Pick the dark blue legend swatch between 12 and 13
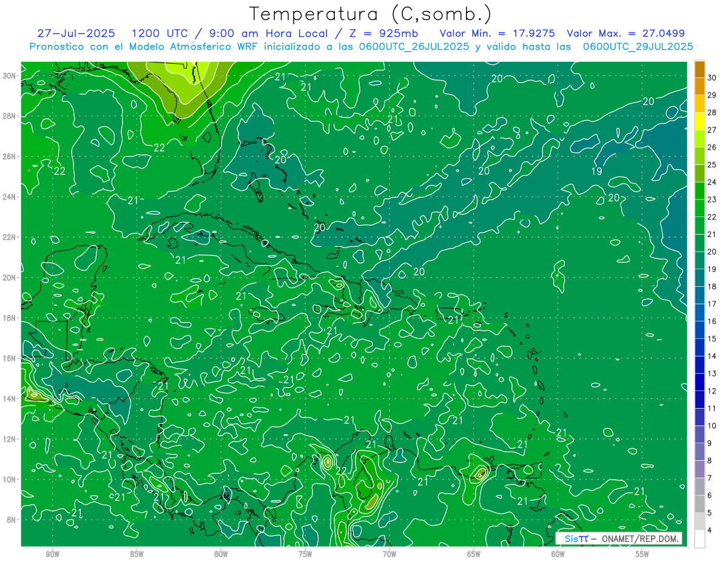728x562 pixels. pyautogui.click(x=699, y=382)
